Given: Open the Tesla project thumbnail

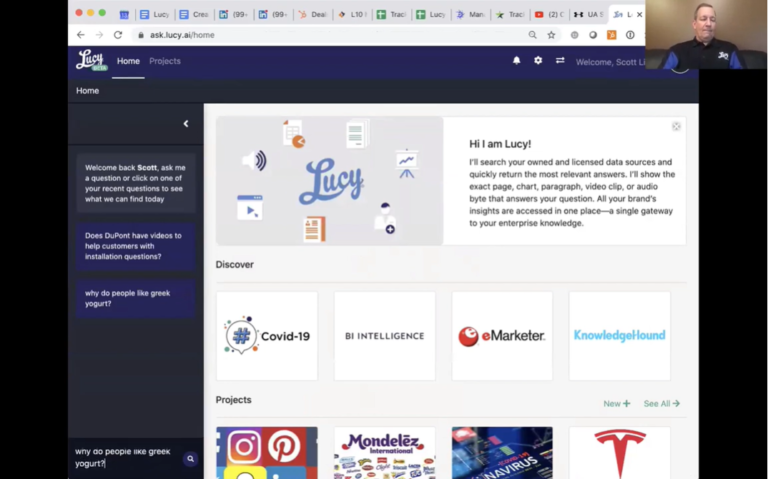Looking at the screenshot, I should [620, 453].
